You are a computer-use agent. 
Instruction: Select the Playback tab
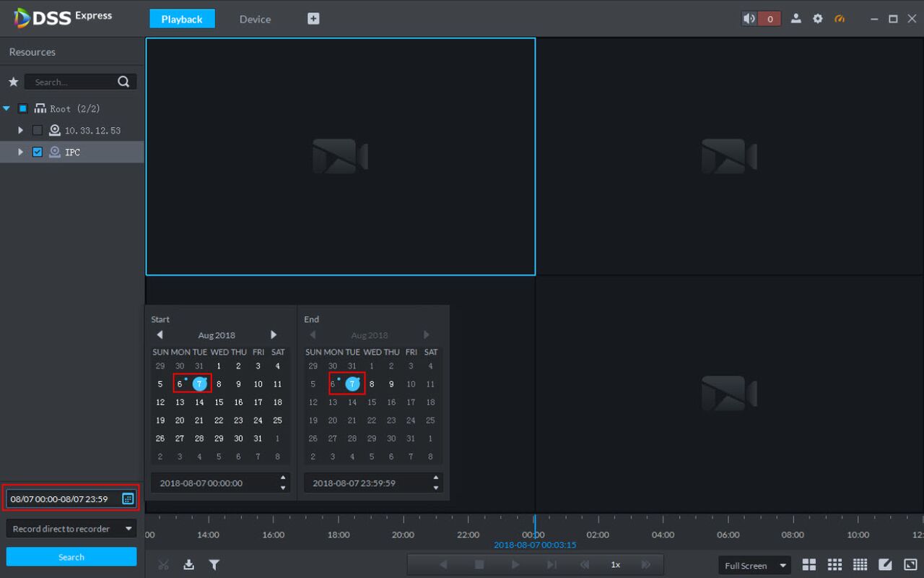point(182,19)
